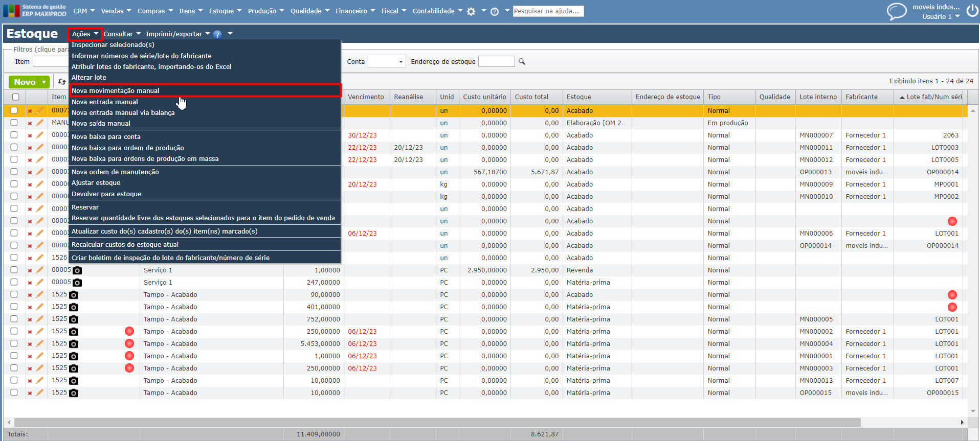Open the settings gear in top menu
Screen dimensions: 980x441
point(471,11)
